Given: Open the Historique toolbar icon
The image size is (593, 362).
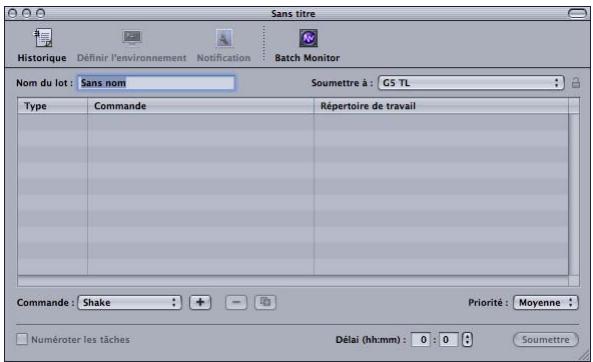Looking at the screenshot, I should (43, 38).
